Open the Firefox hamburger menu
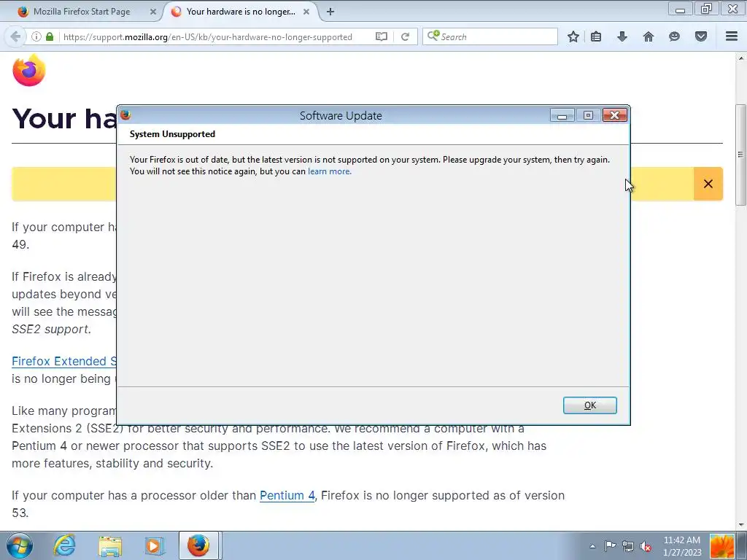Viewport: 747px width, 560px height. point(732,36)
